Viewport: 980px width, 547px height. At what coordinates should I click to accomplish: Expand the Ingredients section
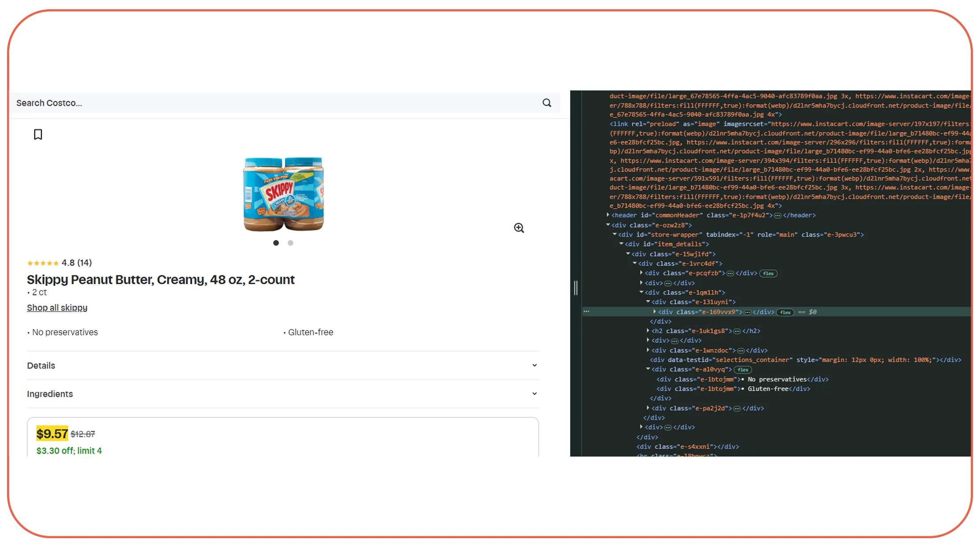pyautogui.click(x=283, y=393)
